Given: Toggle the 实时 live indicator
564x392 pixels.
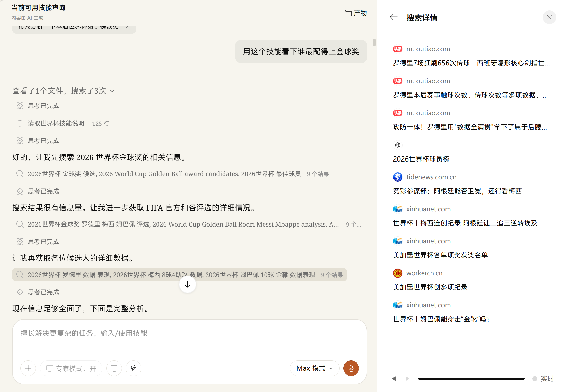Looking at the screenshot, I should pyautogui.click(x=543, y=378).
